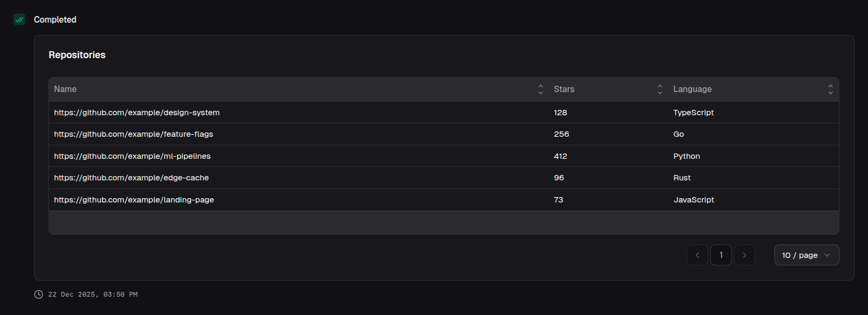
Task: Open the feature-flags repository link
Action: pyautogui.click(x=133, y=134)
